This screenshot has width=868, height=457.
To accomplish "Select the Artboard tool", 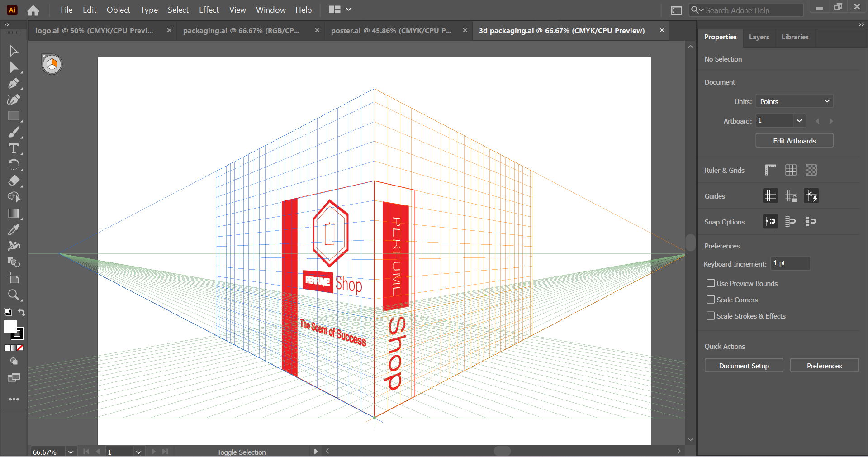I will coord(14,279).
